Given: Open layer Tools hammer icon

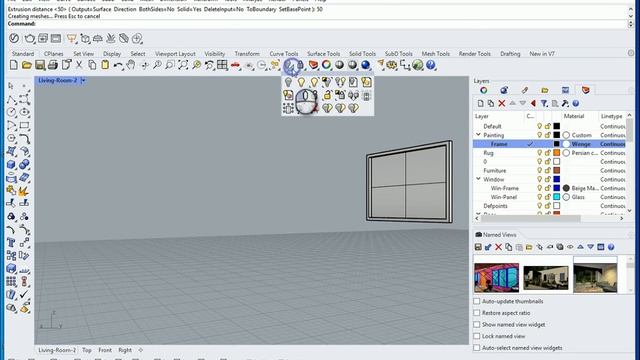Looking at the screenshot, I should tap(565, 104).
